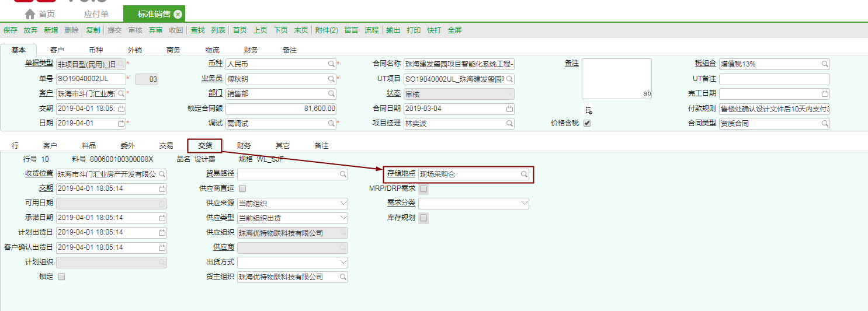Click search icon in 币种 field

coord(331,64)
